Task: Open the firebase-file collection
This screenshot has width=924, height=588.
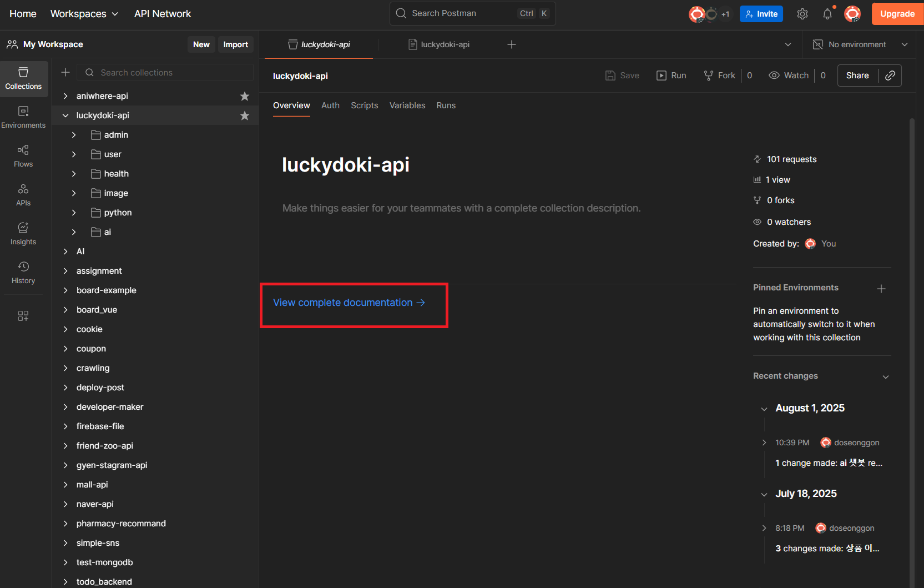Action: (100, 426)
